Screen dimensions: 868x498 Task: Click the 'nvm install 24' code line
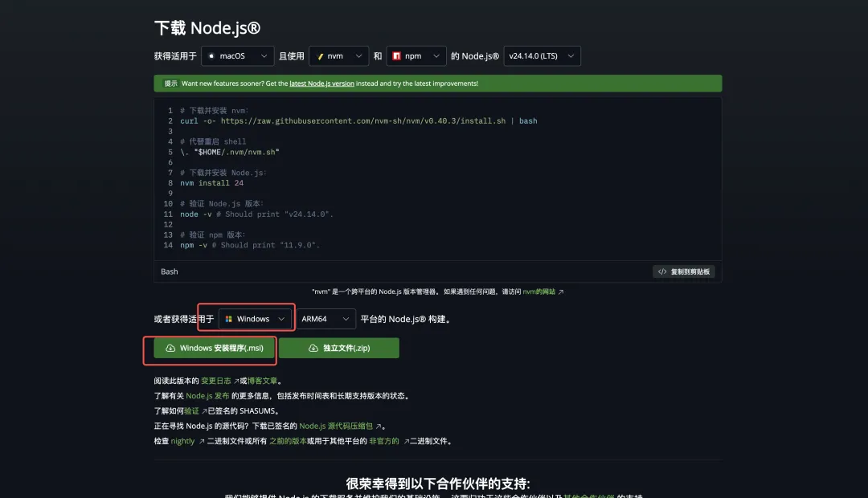tap(211, 183)
